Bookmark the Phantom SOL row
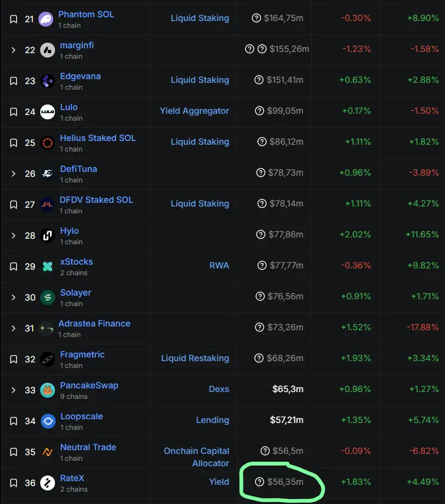Screen dimensions: 445x504 (x=14, y=19)
